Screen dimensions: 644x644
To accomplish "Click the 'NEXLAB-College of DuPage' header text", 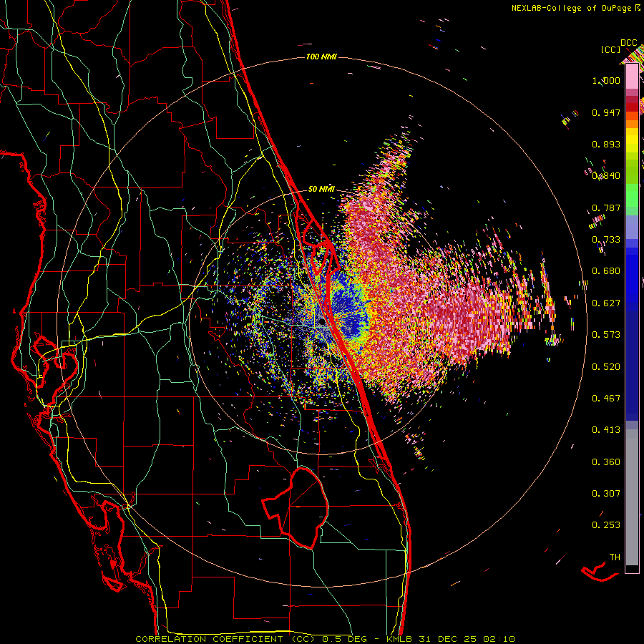I will pos(571,8).
